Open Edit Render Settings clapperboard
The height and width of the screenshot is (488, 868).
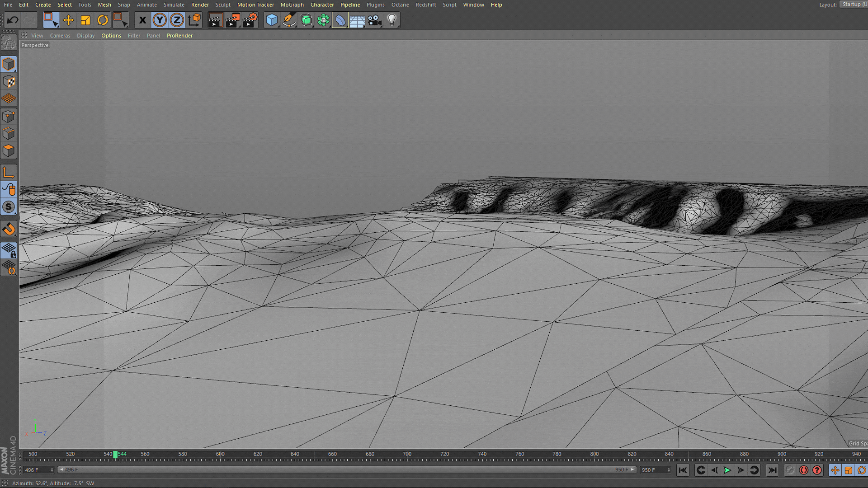tap(250, 20)
